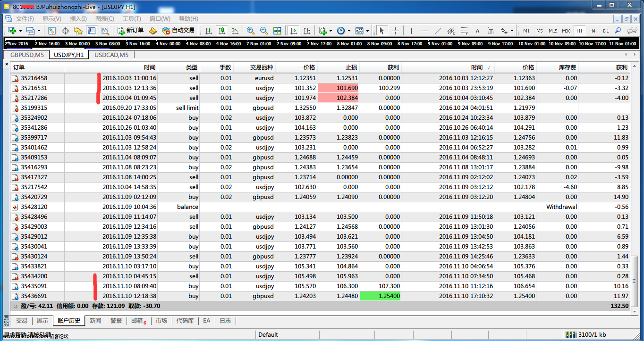Toggle chart auto scroll green arrow icon
644x341 pixels.
pyautogui.click(x=294, y=31)
